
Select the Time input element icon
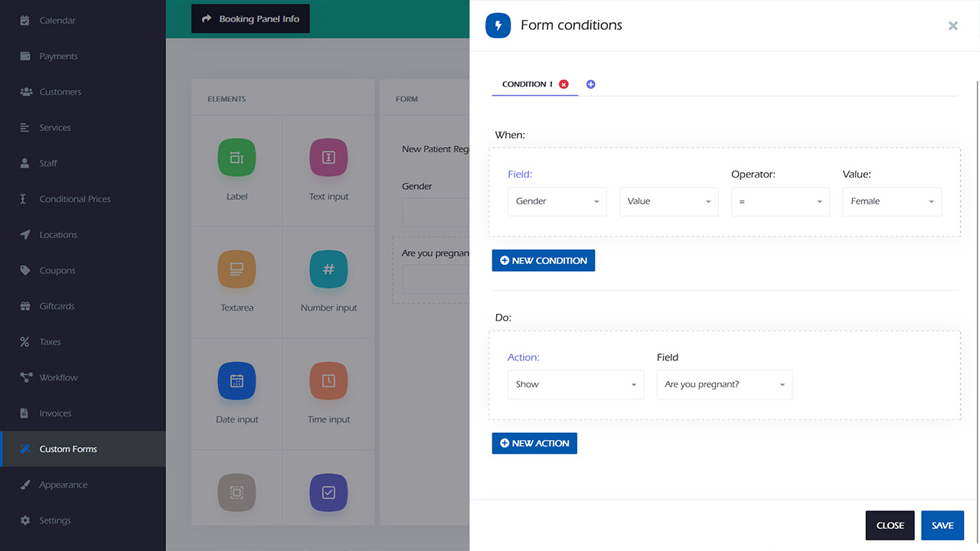(x=328, y=381)
